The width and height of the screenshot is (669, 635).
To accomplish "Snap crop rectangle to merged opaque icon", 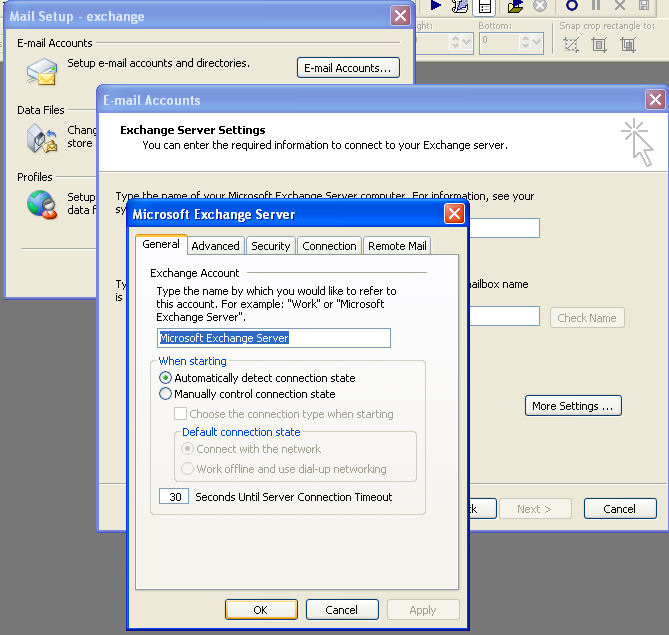I will (x=628, y=44).
